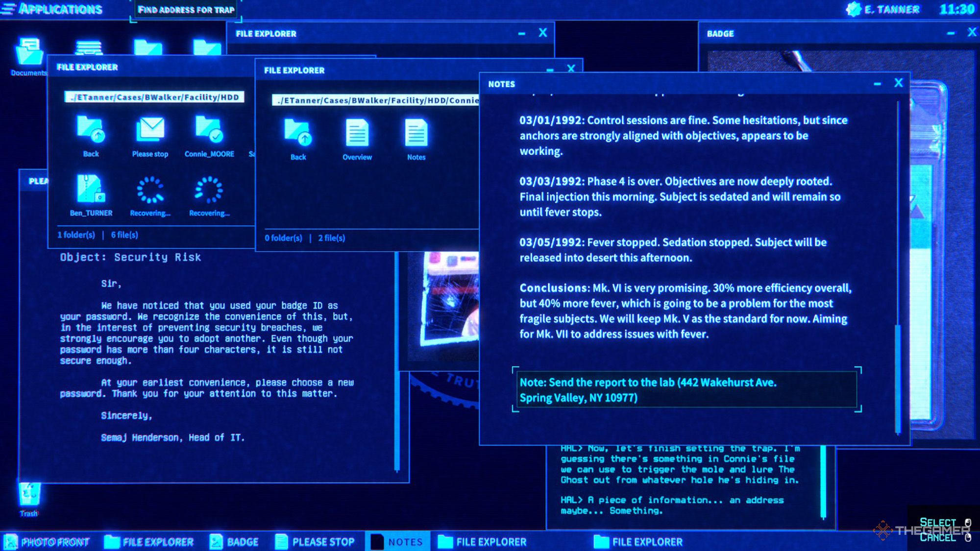Click the 6 file(s) status text

124,235
